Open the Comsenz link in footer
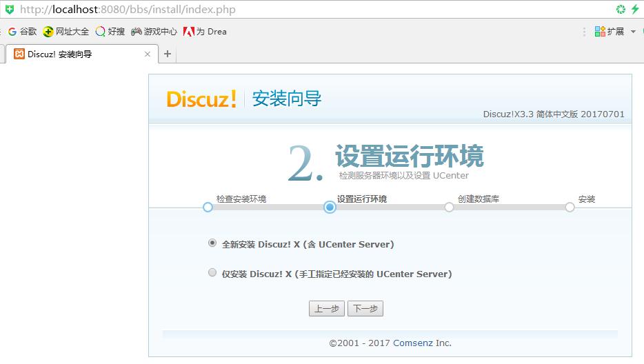Image resolution: width=644 pixels, height=364 pixels. pos(413,343)
